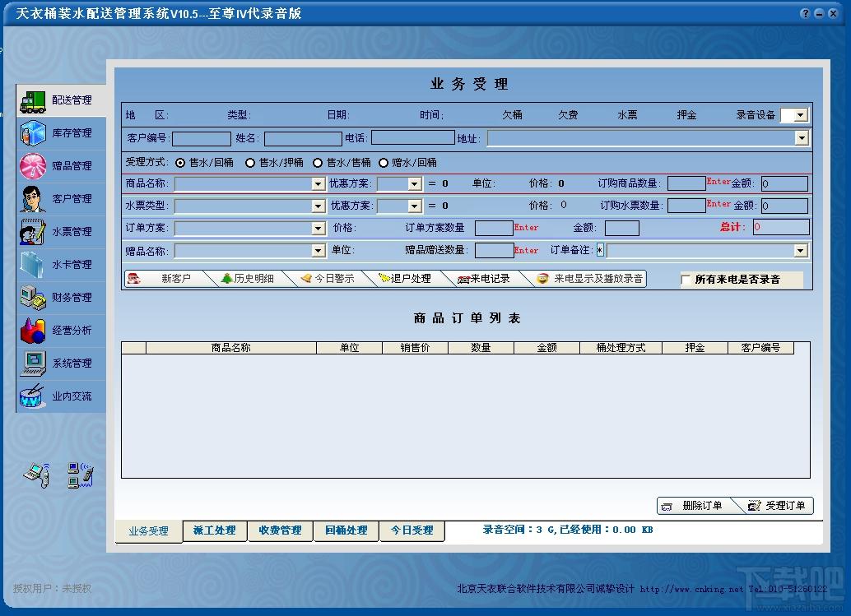The width and height of the screenshot is (851, 616).
Task: Expand 优惠方案 dropdown in 水票类型 row
Action: (x=415, y=206)
